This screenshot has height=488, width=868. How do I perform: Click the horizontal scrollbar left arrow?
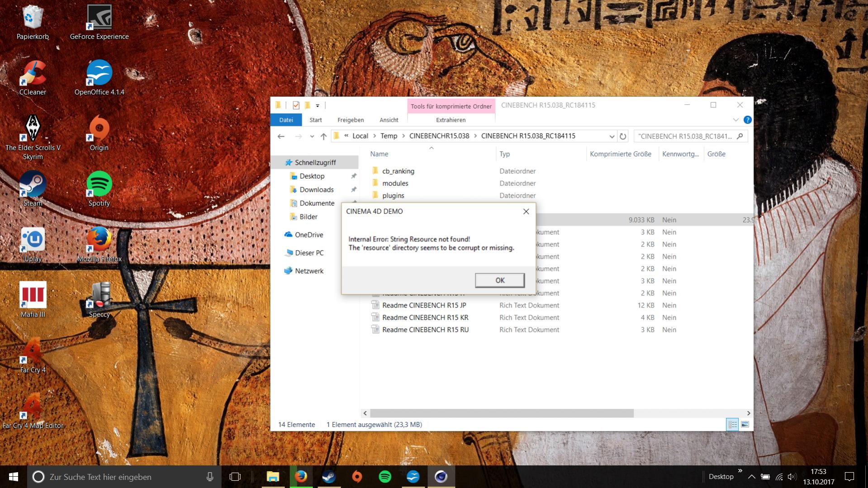[365, 413]
